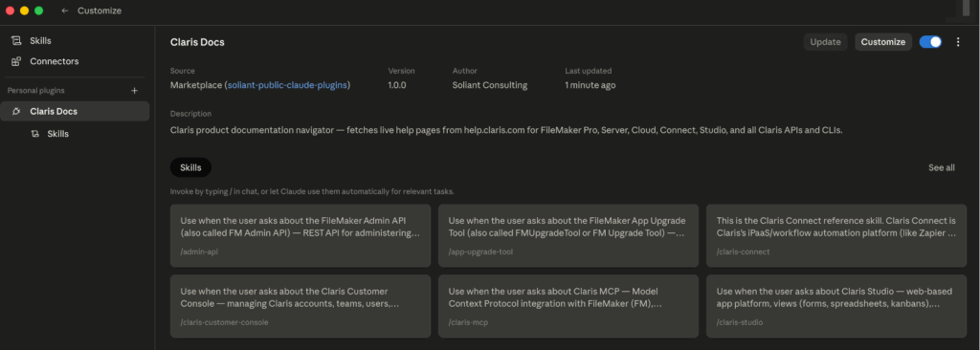Toggle the Claris Docs plugin switch off

click(x=930, y=42)
